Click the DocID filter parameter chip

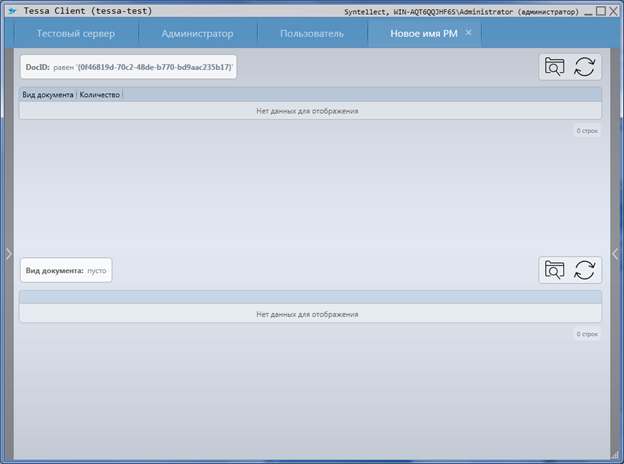point(128,67)
